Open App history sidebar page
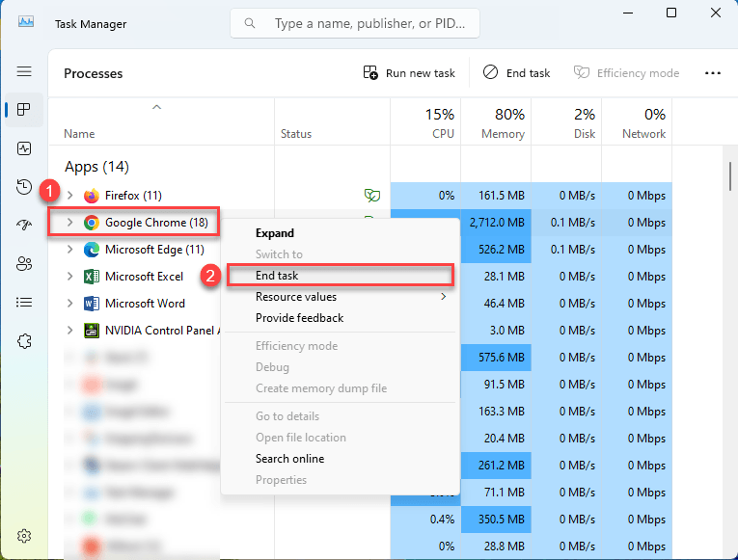 [24, 187]
